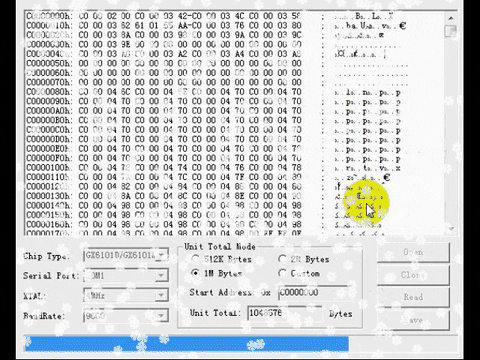Click the Open button

413,252
